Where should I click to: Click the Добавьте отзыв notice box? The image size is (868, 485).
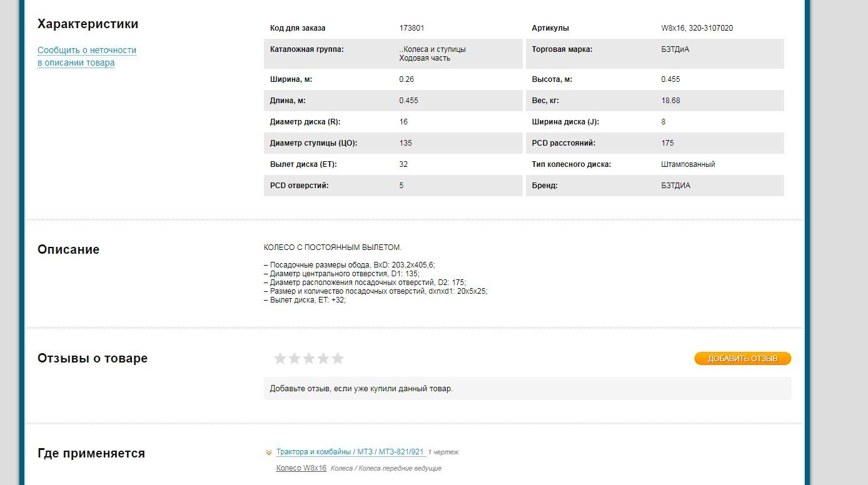tap(527, 389)
